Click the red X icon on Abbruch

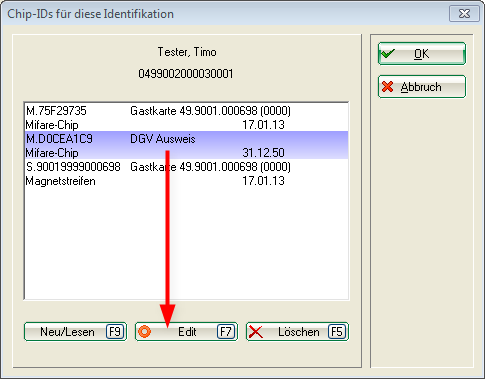[x=388, y=87]
